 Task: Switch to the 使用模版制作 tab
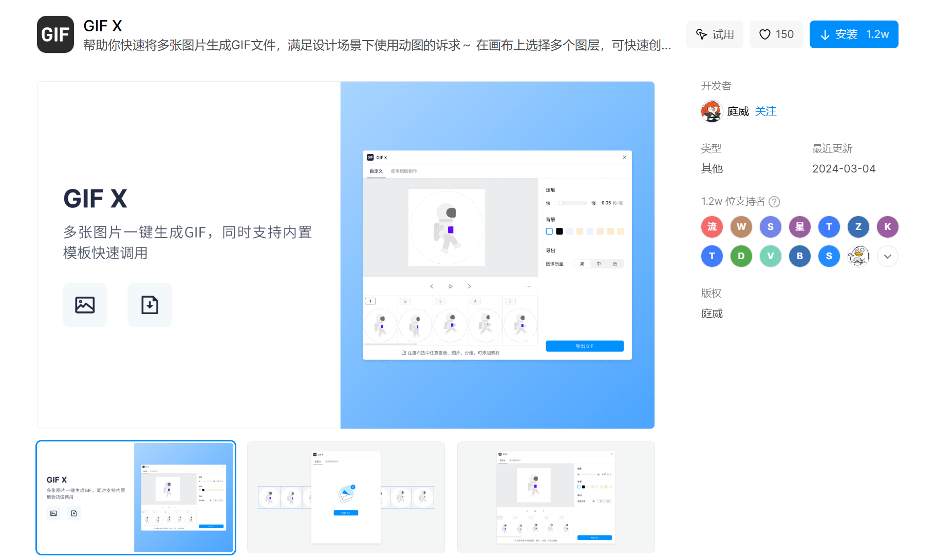tap(404, 171)
